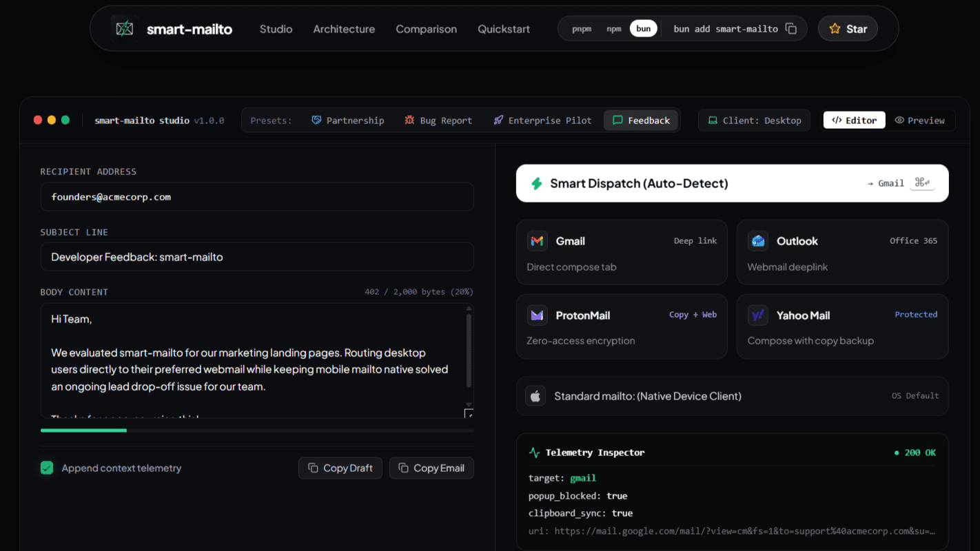Click the Enterprise Pilot rocket icon
Image resolution: width=980 pixels, height=551 pixels.
pyautogui.click(x=498, y=120)
